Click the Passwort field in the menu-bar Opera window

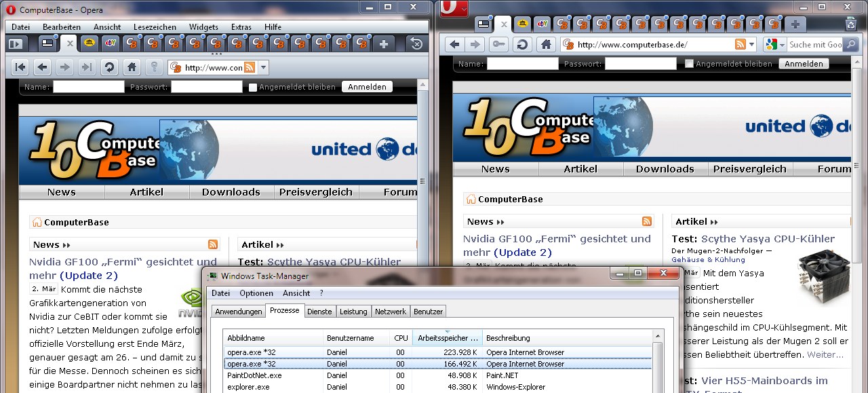click(206, 87)
